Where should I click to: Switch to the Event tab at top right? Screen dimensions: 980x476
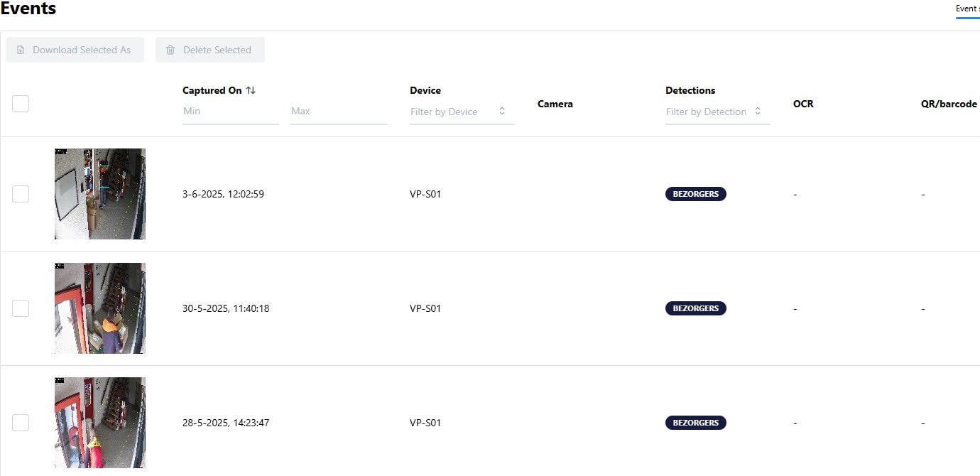tap(967, 9)
